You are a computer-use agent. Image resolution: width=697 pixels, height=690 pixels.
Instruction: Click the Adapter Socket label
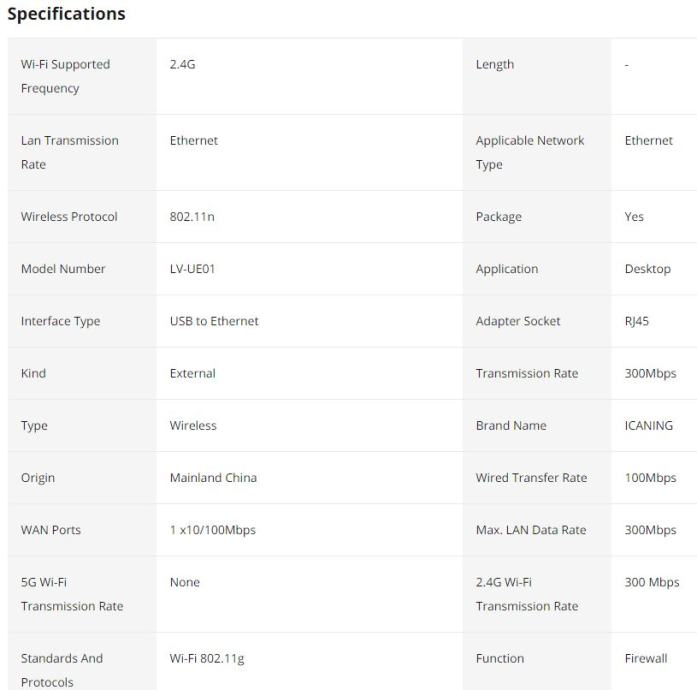pyautogui.click(x=518, y=321)
